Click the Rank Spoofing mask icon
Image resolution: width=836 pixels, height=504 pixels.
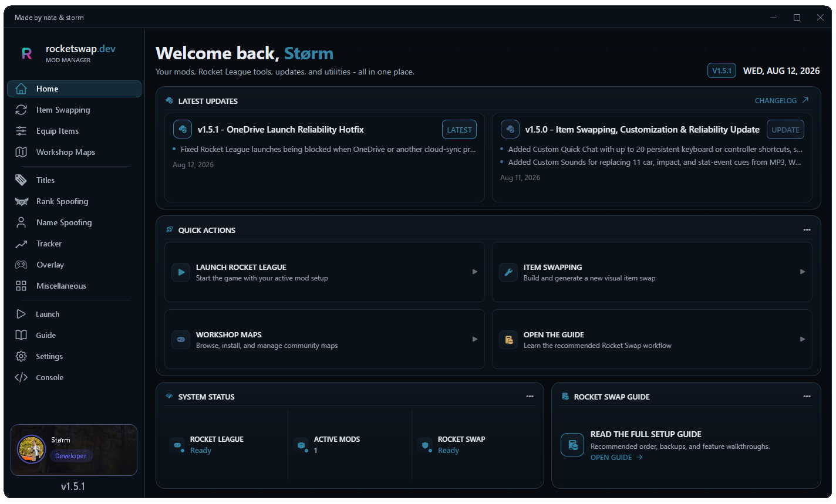point(21,201)
